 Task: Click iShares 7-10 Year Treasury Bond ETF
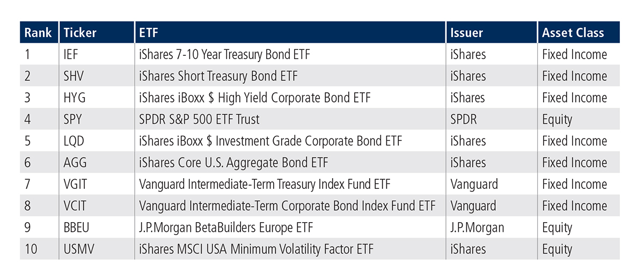click(224, 54)
